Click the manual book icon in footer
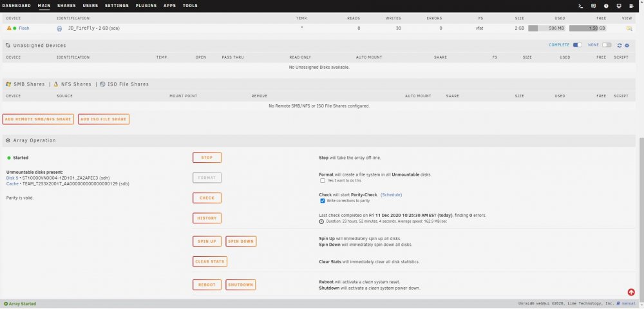Viewport: 644px width, 309px height. (x=618, y=304)
